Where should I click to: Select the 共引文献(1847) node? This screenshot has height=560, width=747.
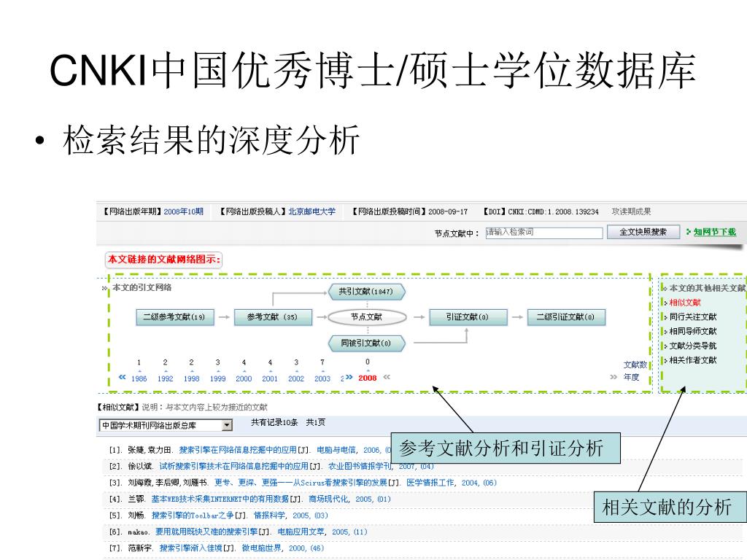(x=366, y=292)
